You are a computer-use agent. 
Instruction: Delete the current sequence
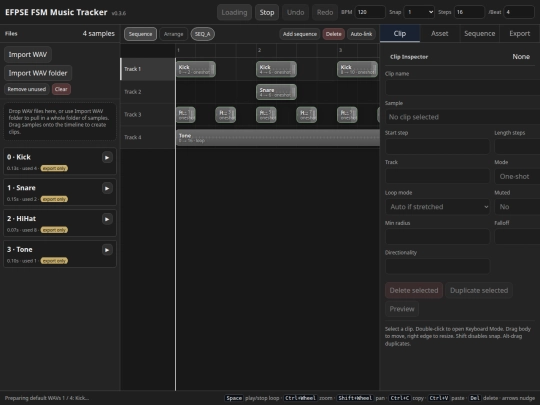333,34
